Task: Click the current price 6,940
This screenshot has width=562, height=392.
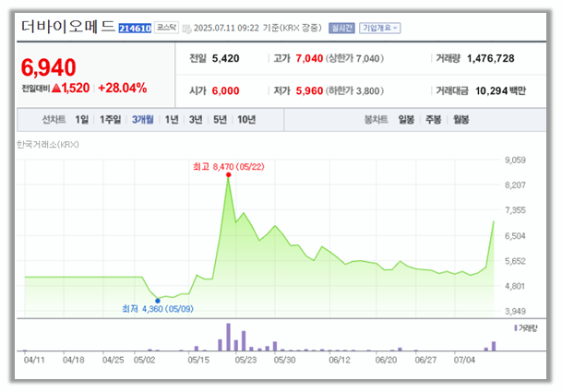Action: pyautogui.click(x=48, y=67)
